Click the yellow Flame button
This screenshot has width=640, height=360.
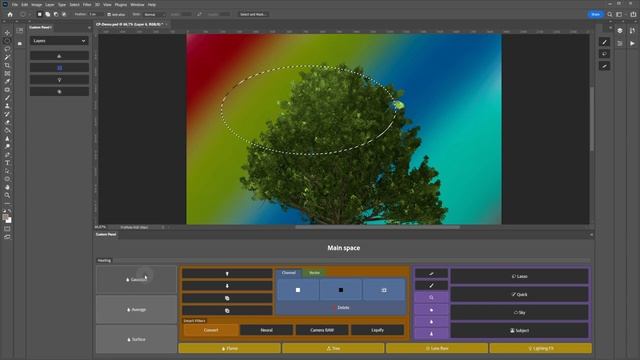click(x=229, y=348)
